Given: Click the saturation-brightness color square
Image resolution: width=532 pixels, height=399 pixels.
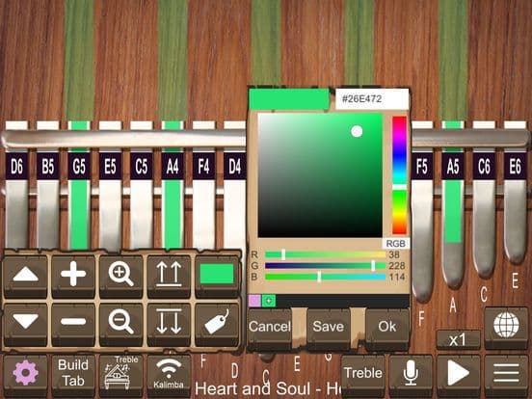Looking at the screenshot, I should (x=320, y=175).
